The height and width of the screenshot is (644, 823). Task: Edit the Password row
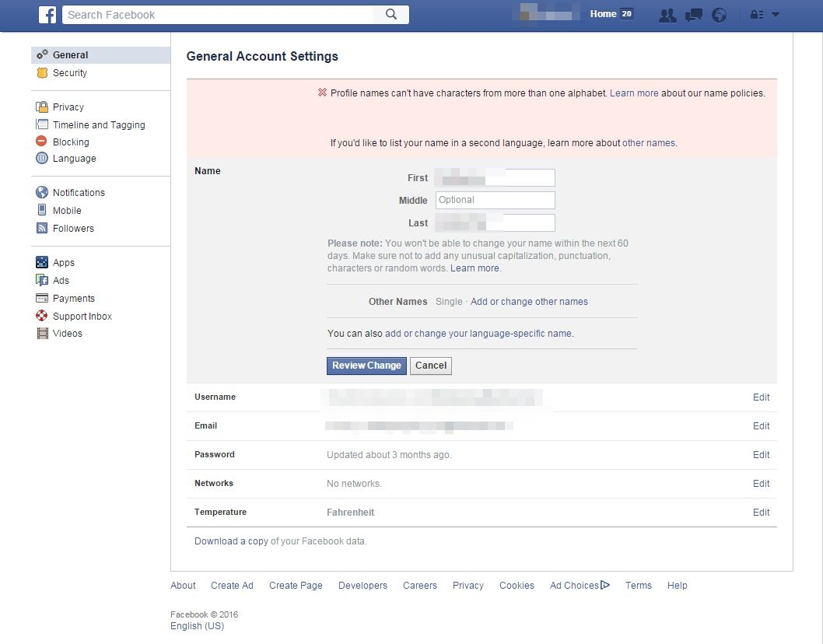click(761, 455)
